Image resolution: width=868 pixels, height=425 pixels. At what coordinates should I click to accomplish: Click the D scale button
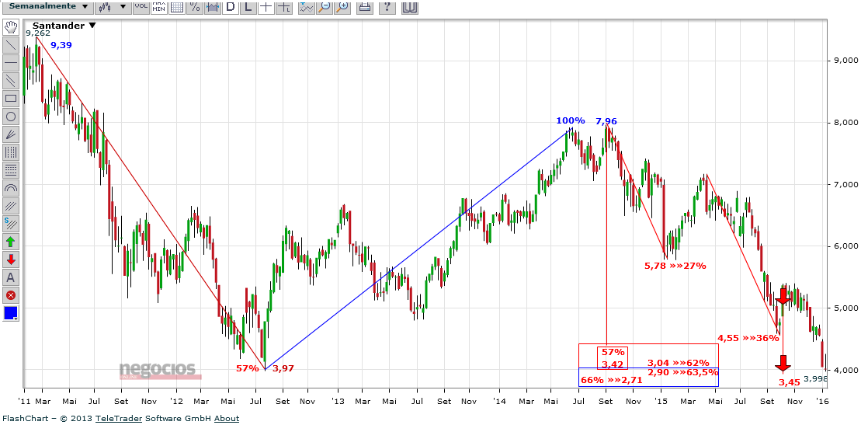pyautogui.click(x=231, y=6)
